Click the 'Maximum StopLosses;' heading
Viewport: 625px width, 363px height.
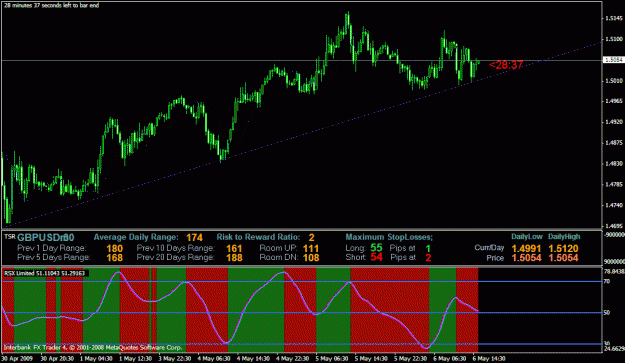point(389,237)
